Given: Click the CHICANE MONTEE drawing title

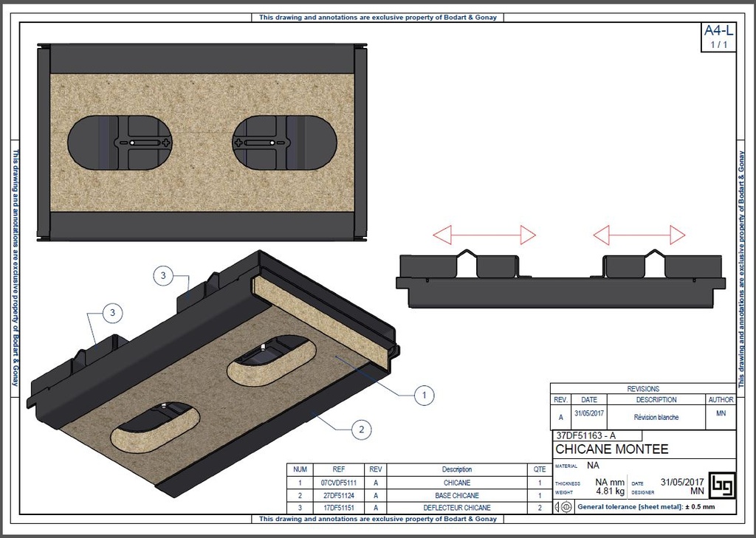Looking at the screenshot, I should point(611,449).
